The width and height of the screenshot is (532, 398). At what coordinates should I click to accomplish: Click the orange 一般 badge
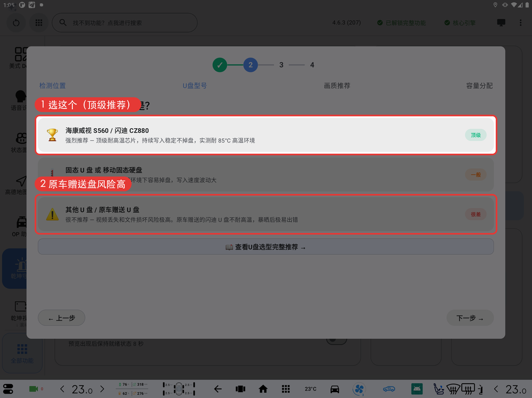pyautogui.click(x=476, y=175)
